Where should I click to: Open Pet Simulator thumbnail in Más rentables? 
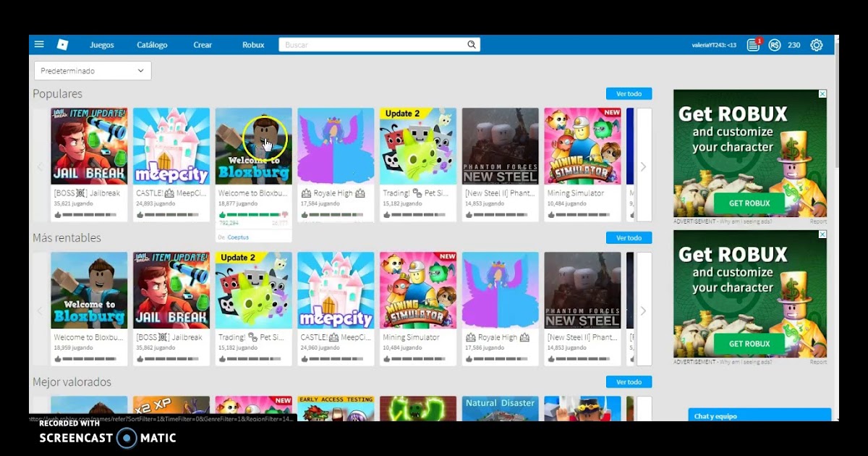coord(254,290)
